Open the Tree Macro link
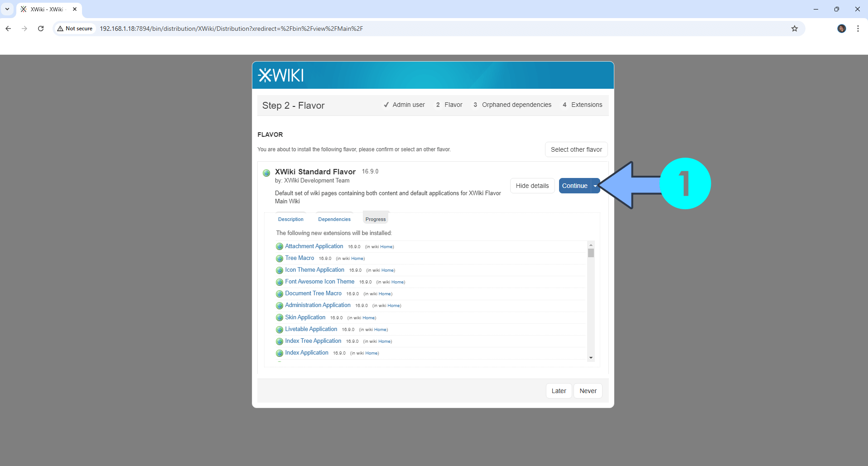 tap(299, 258)
